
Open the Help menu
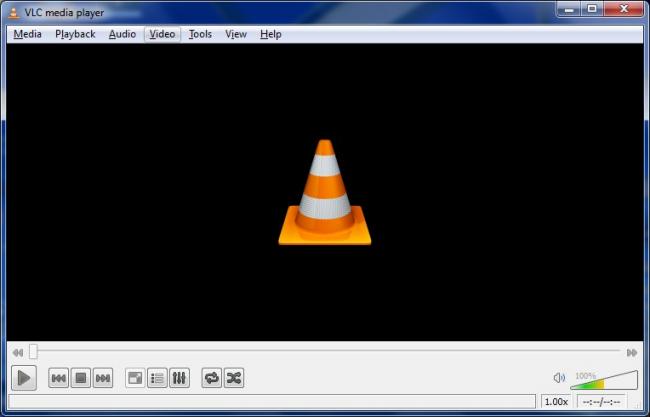(x=271, y=34)
